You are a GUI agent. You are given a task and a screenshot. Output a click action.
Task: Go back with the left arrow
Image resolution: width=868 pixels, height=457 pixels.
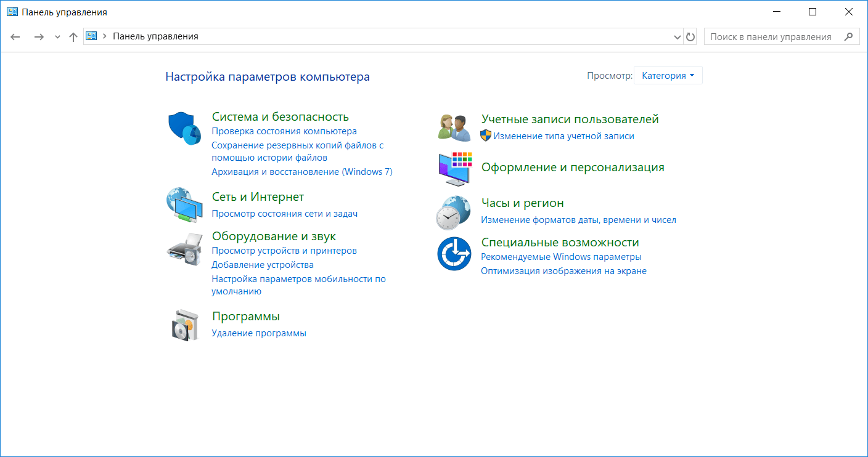pyautogui.click(x=15, y=37)
